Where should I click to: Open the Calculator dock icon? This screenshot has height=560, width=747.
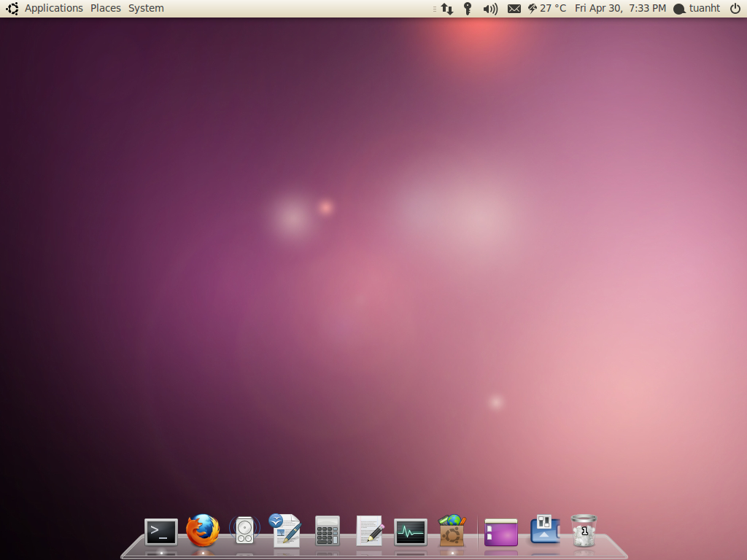[x=328, y=531]
